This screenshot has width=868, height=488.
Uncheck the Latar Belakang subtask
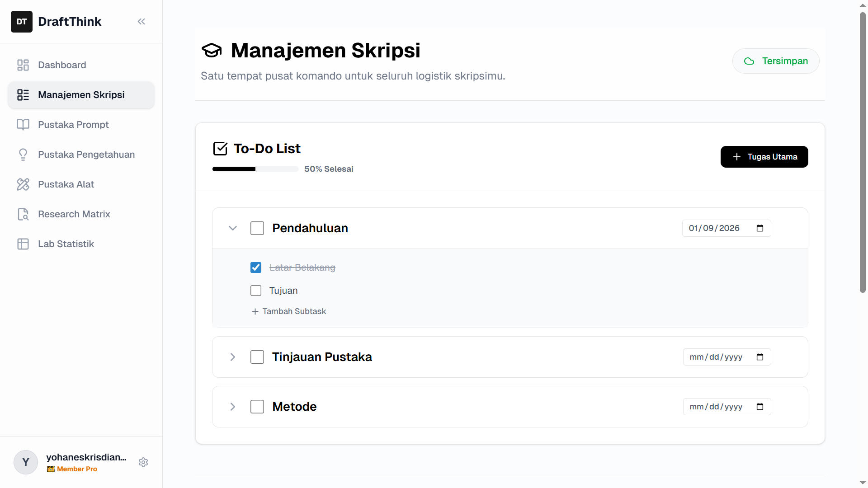pos(256,267)
